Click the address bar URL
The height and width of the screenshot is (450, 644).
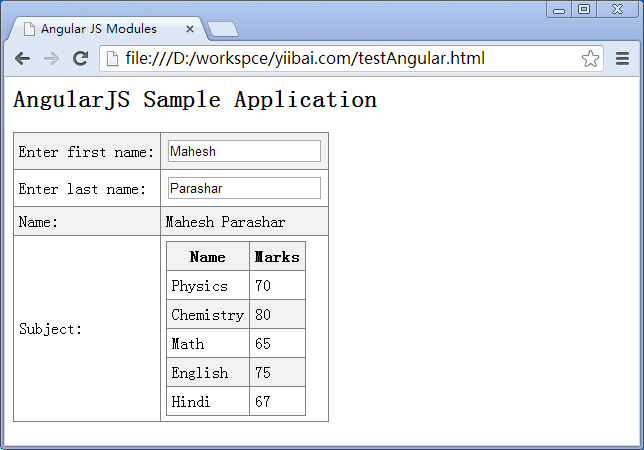(305, 59)
